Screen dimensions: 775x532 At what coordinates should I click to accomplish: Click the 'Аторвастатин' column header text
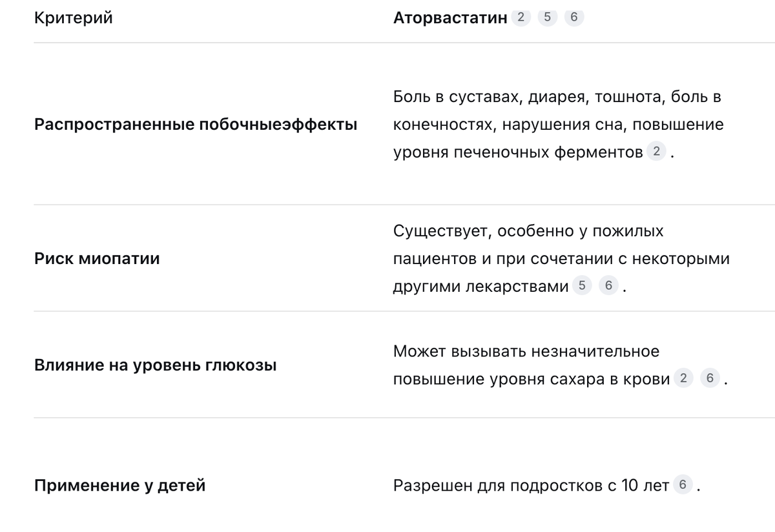[x=450, y=18]
